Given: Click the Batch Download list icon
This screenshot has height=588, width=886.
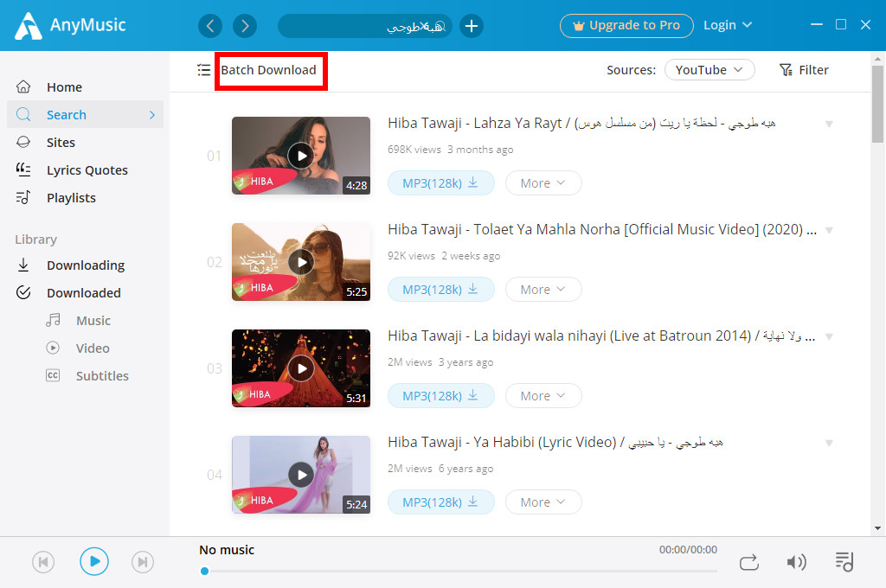Looking at the screenshot, I should click(x=203, y=70).
